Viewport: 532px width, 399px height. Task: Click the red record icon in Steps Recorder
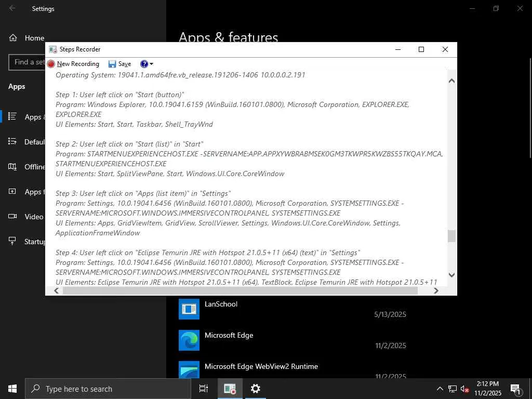(51, 64)
